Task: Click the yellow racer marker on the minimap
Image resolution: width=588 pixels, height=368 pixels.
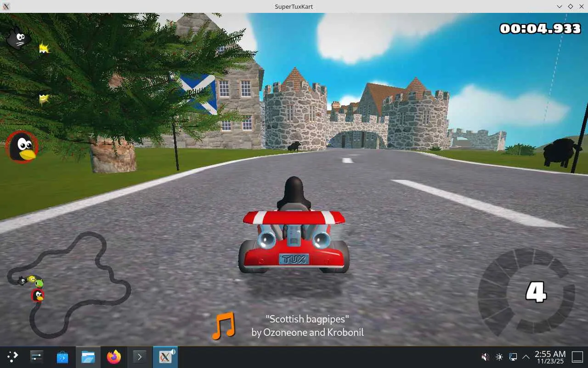Action: (31, 279)
